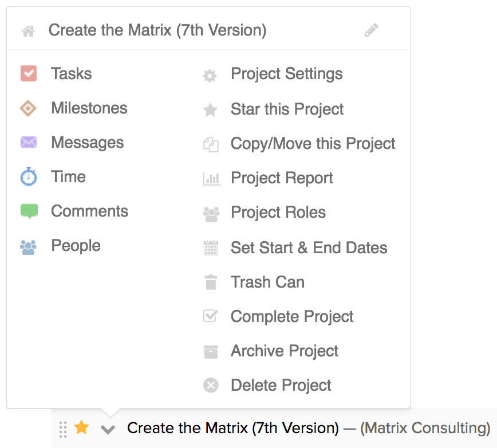This screenshot has height=448, width=497.
Task: Select Archive Project
Action: (284, 351)
